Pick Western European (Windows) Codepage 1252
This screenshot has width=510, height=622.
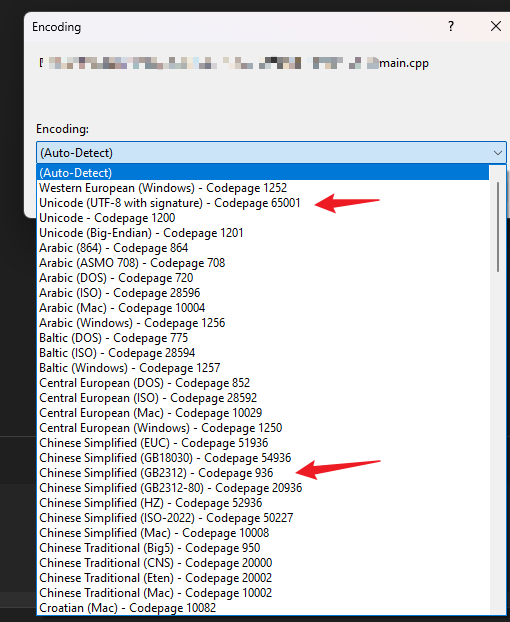(x=263, y=188)
